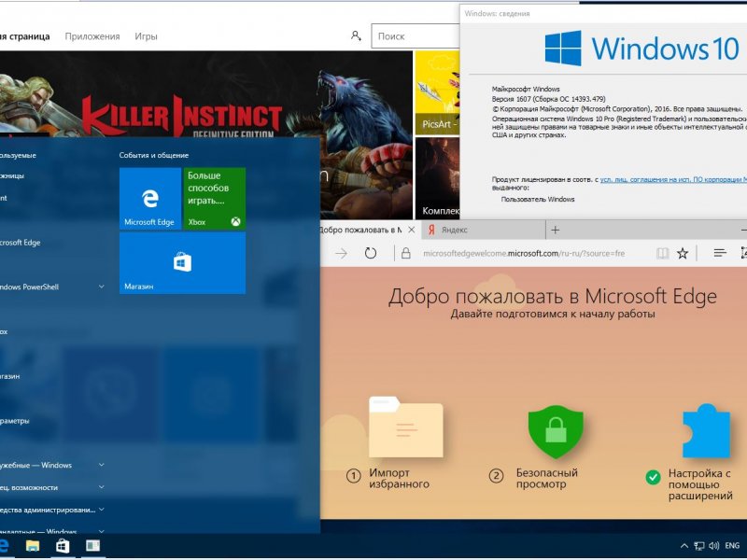Open the PicsArt tile in Store
This screenshot has width=747, height=560.
pos(437,92)
